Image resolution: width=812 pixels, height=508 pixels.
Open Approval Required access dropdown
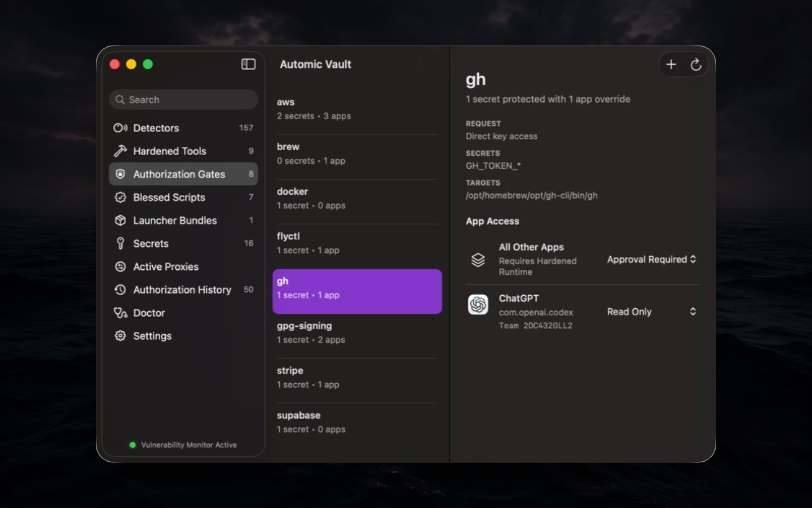point(652,260)
